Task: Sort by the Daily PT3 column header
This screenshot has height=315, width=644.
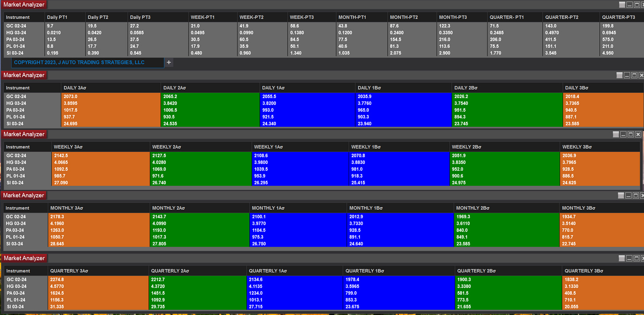Action: (x=158, y=17)
